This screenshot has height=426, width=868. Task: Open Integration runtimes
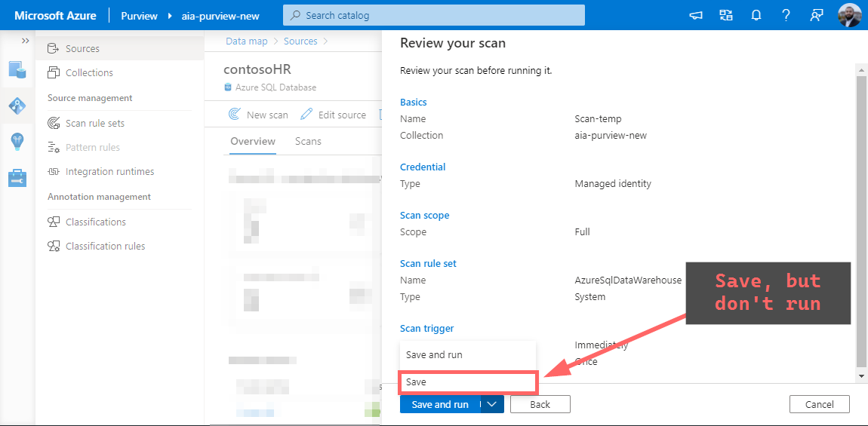click(119, 171)
